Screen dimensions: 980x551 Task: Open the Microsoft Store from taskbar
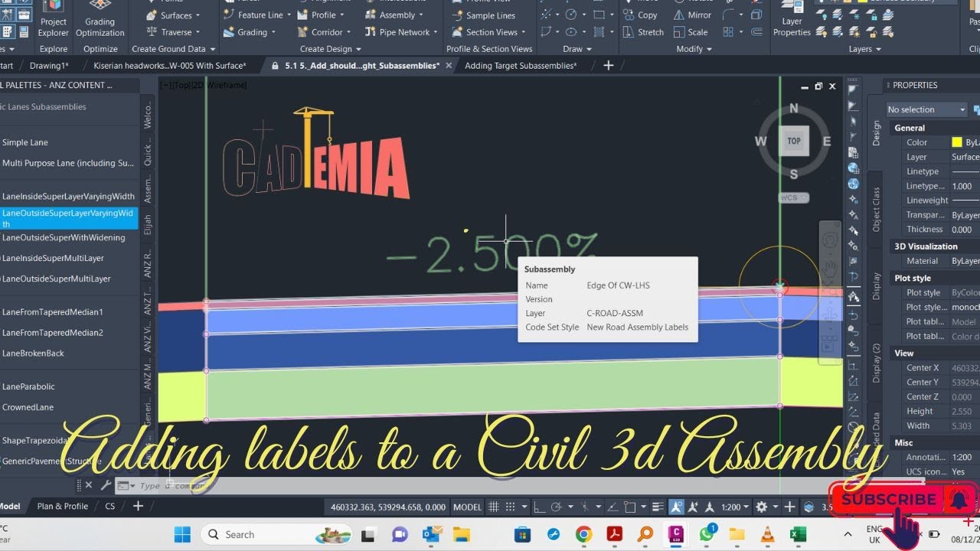[x=522, y=534]
